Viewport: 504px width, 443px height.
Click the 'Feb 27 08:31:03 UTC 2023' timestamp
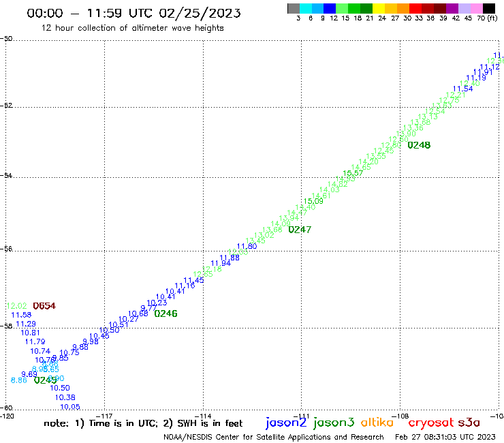click(x=445, y=437)
